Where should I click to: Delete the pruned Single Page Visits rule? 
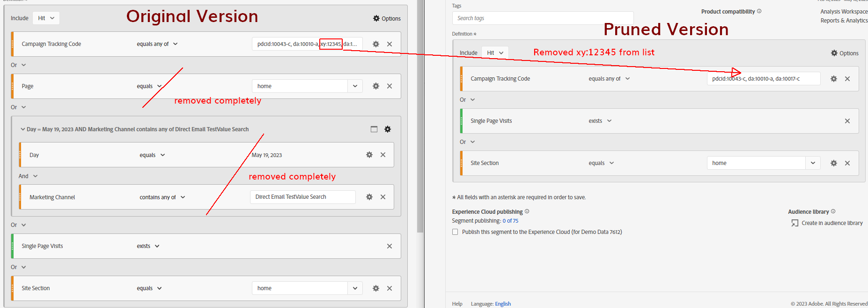click(847, 121)
